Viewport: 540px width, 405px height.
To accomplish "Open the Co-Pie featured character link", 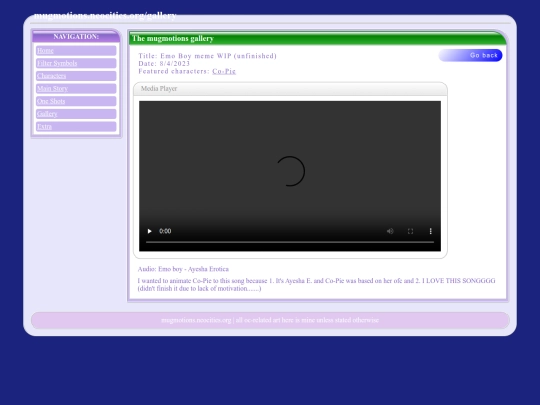I will [224, 71].
